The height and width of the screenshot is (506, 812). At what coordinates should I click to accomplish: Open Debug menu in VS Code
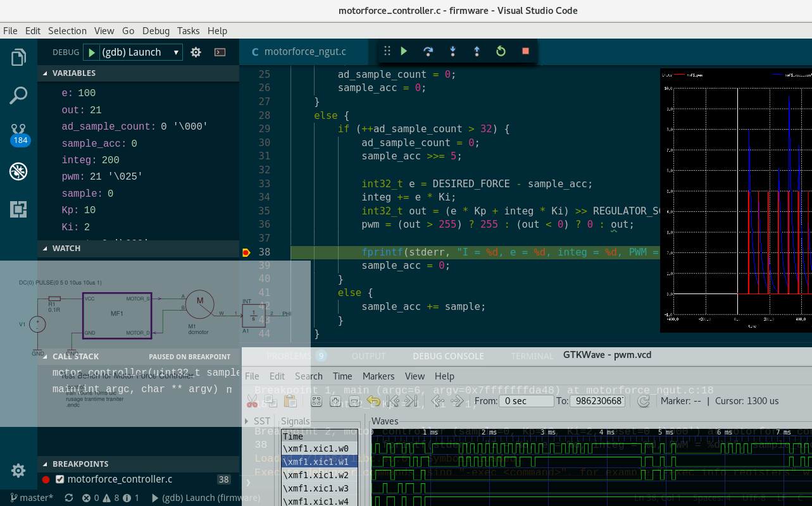156,31
